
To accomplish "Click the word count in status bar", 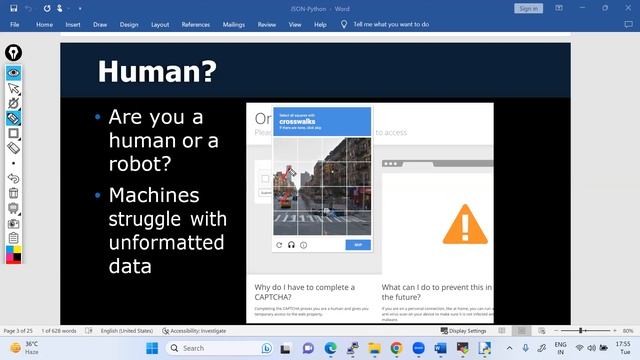I will pos(59,331).
